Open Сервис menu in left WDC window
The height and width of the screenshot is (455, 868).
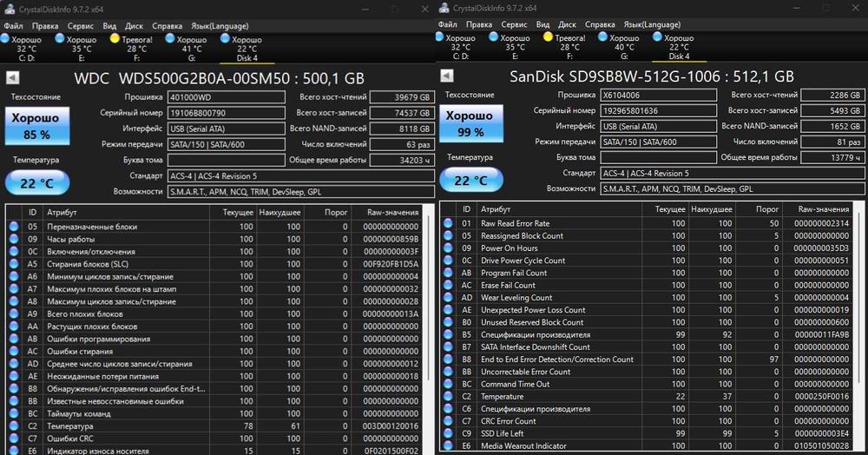click(81, 26)
